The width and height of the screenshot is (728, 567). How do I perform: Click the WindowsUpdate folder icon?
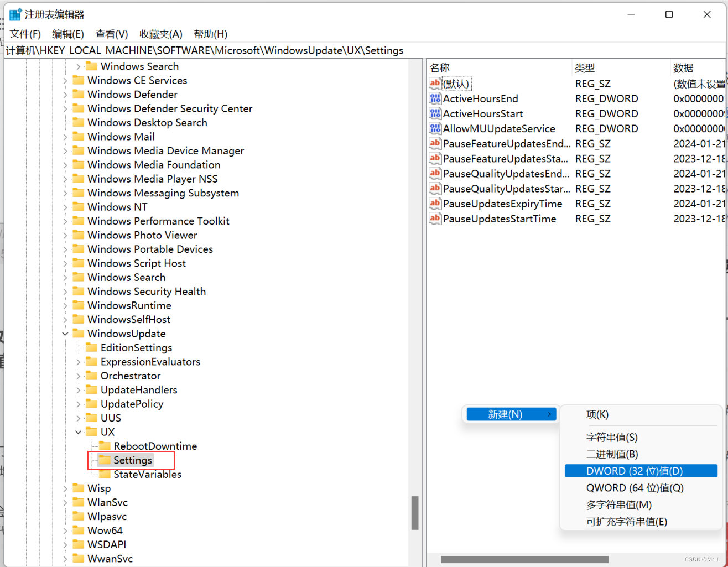[79, 334]
